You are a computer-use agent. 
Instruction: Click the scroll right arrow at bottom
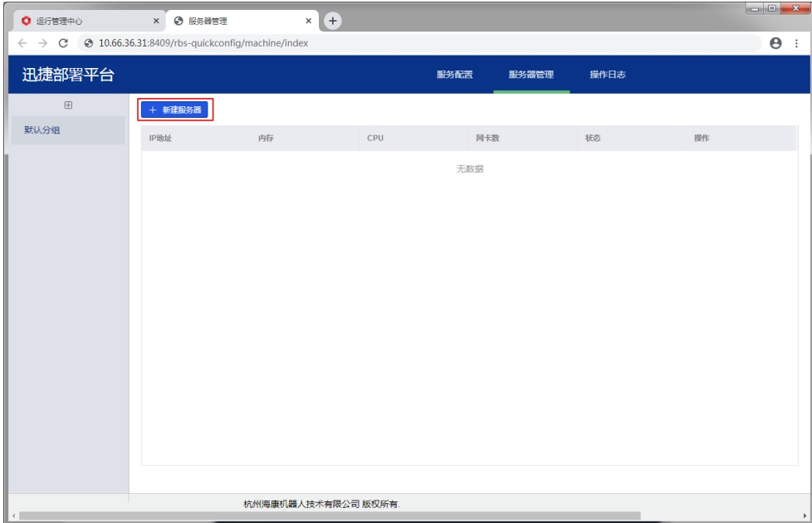(805, 516)
